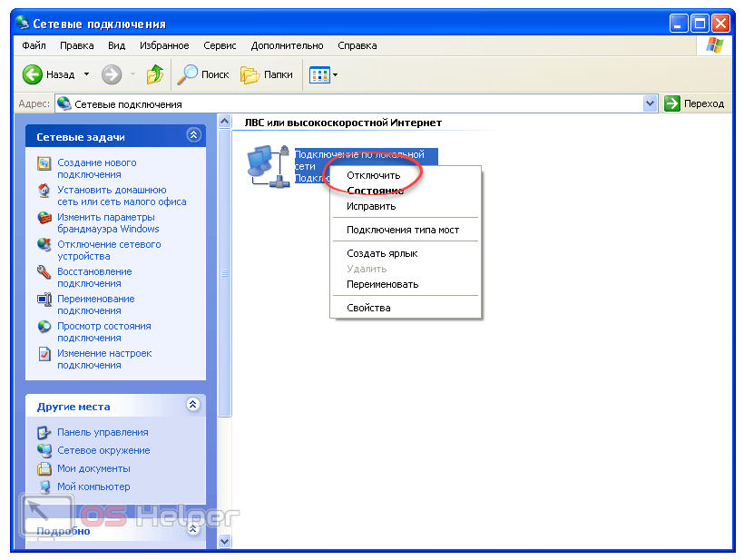Collapse the Сетевые задачи panel

pos(193,135)
